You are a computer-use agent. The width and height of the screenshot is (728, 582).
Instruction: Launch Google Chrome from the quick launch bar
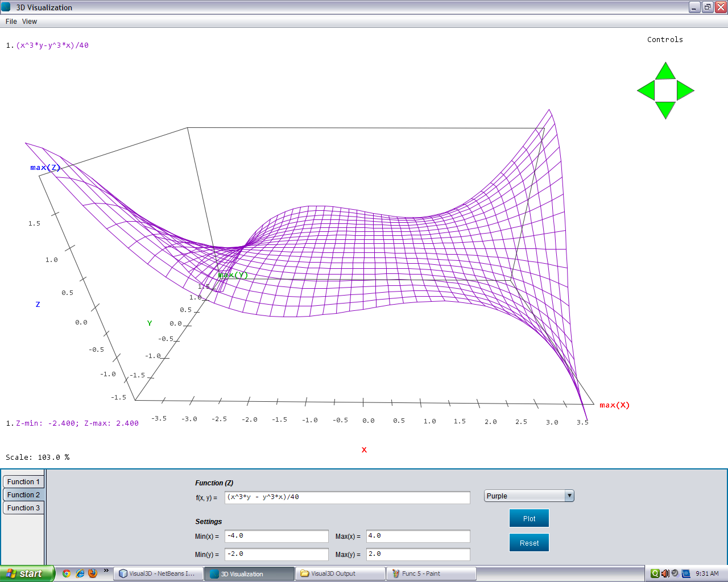67,573
